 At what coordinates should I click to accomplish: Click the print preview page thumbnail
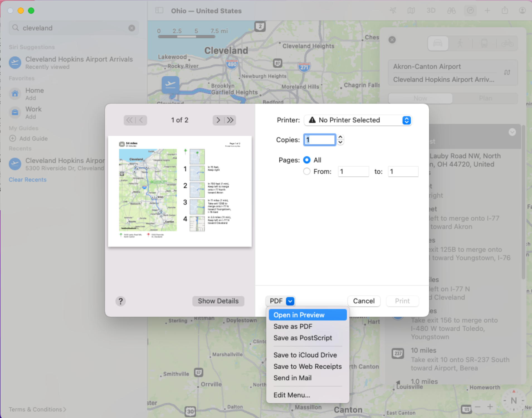(180, 191)
